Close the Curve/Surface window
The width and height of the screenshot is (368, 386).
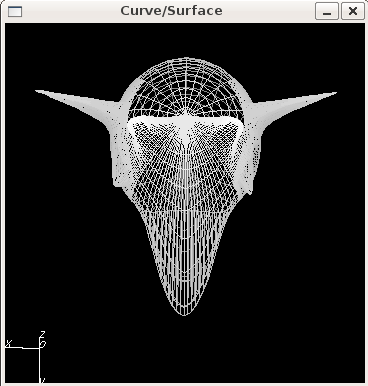[x=353, y=11]
